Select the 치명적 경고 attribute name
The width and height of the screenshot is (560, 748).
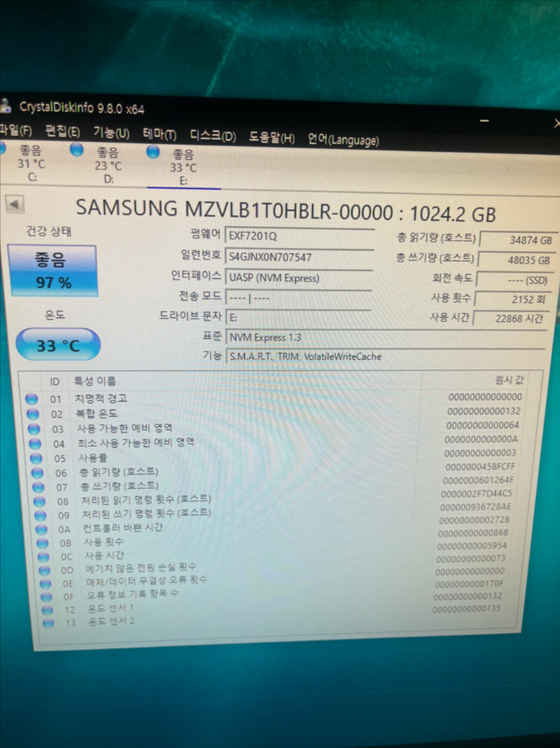click(101, 398)
